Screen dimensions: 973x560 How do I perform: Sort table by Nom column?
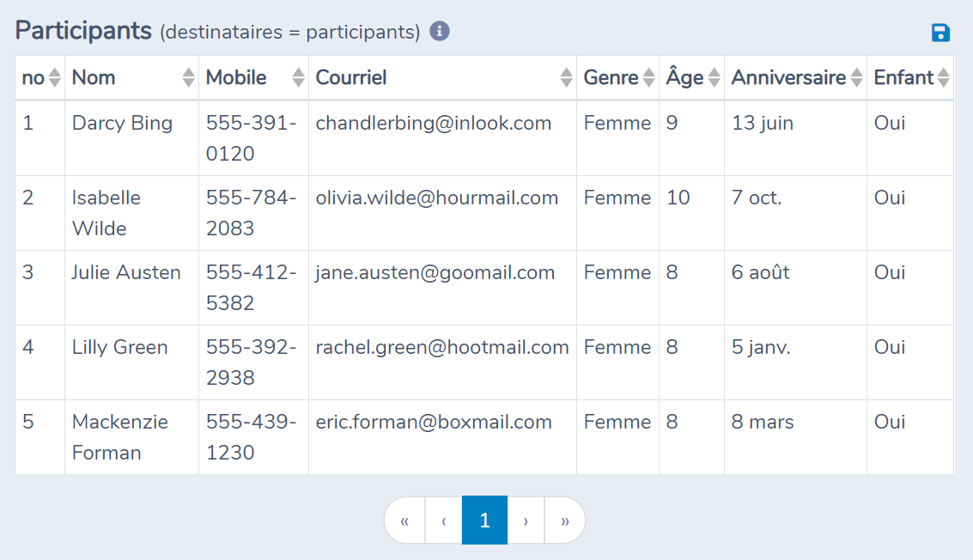(131, 77)
